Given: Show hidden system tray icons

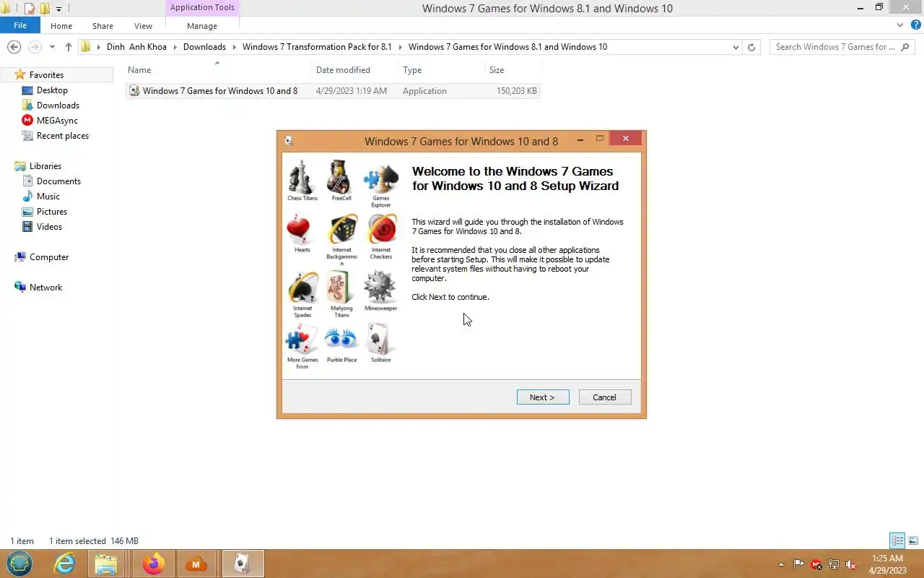Looking at the screenshot, I should point(781,564).
